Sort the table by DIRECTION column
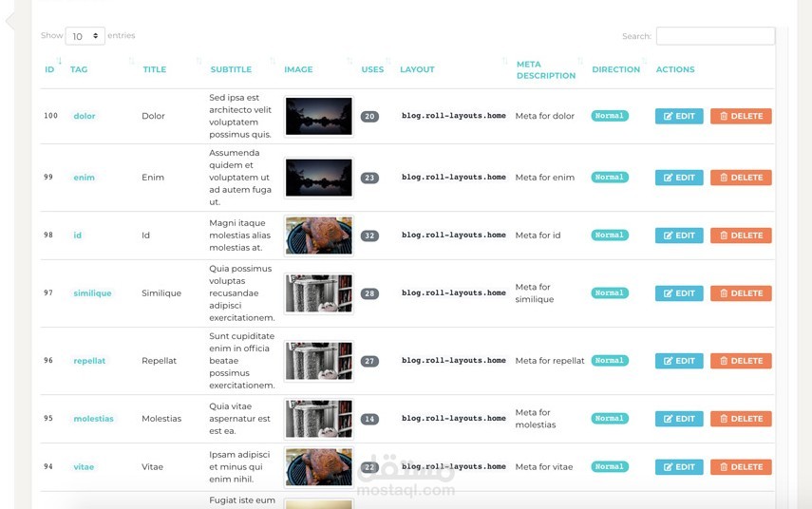Image resolution: width=812 pixels, height=509 pixels. pyautogui.click(x=615, y=69)
